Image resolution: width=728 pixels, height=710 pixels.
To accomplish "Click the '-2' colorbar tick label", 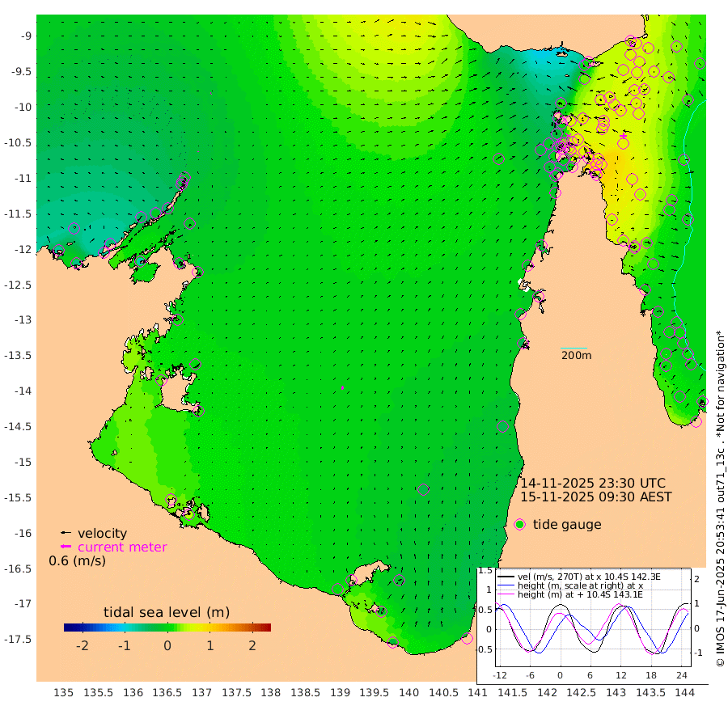I will coord(83,645).
